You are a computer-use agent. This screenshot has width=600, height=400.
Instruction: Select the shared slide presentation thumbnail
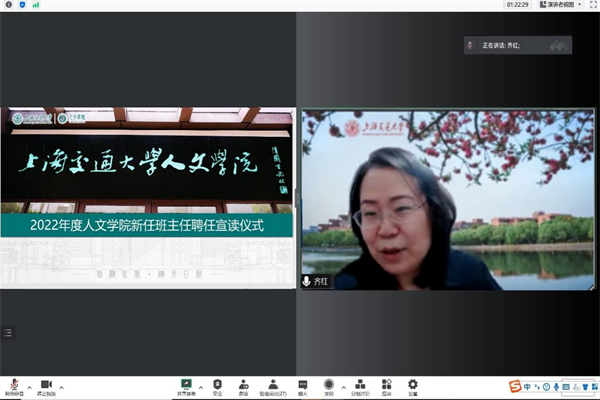[x=148, y=198]
